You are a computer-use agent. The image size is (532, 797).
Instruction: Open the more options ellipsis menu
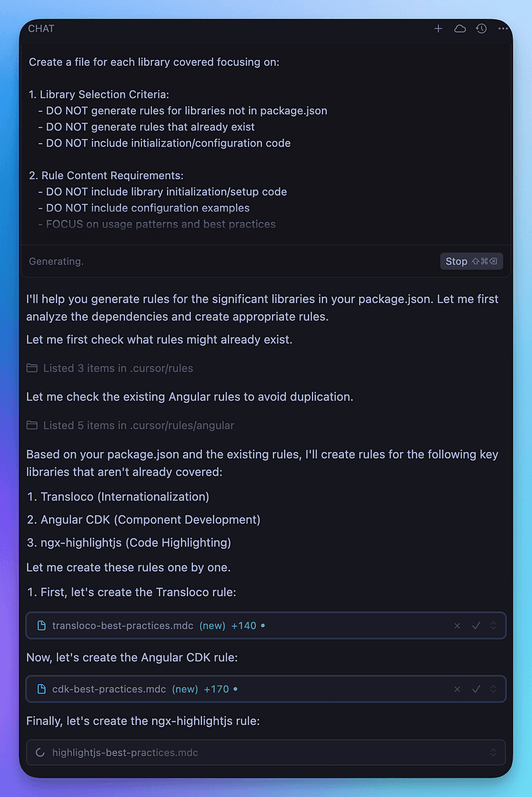point(503,29)
